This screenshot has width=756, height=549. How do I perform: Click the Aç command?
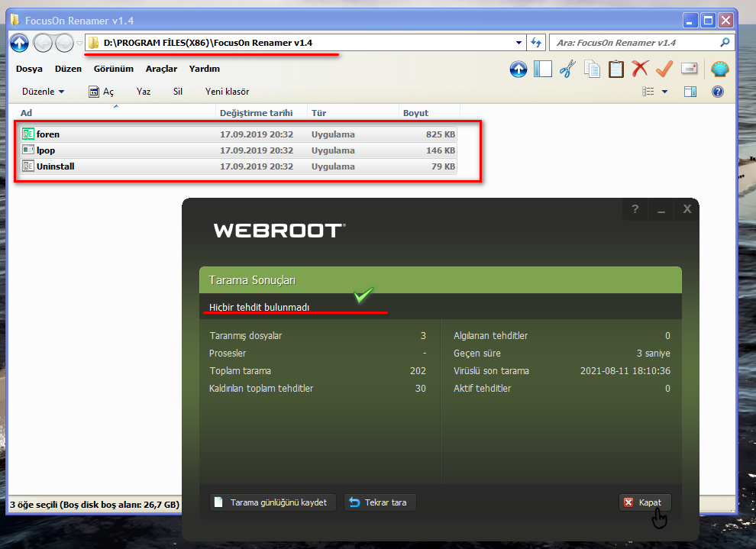pos(102,92)
